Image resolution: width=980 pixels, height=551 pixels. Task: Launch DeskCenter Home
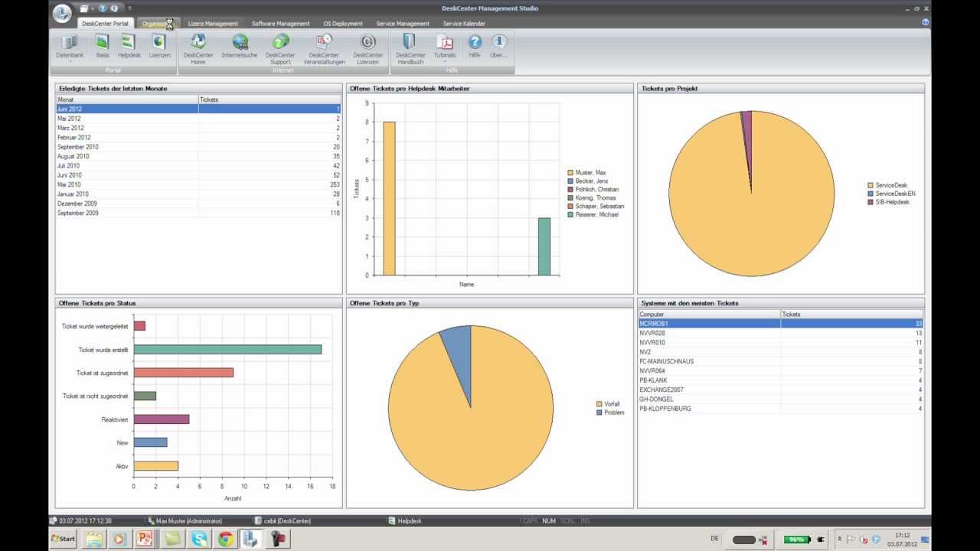198,46
